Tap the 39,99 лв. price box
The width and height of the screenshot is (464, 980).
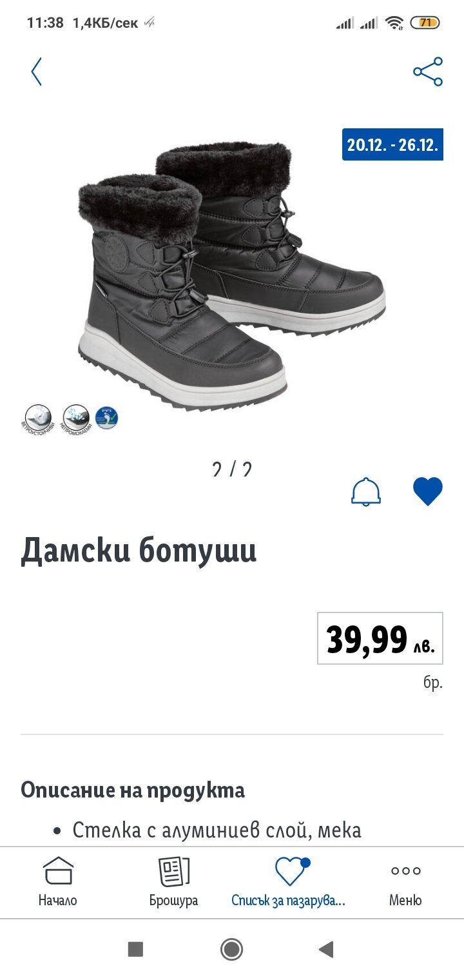[x=380, y=638]
